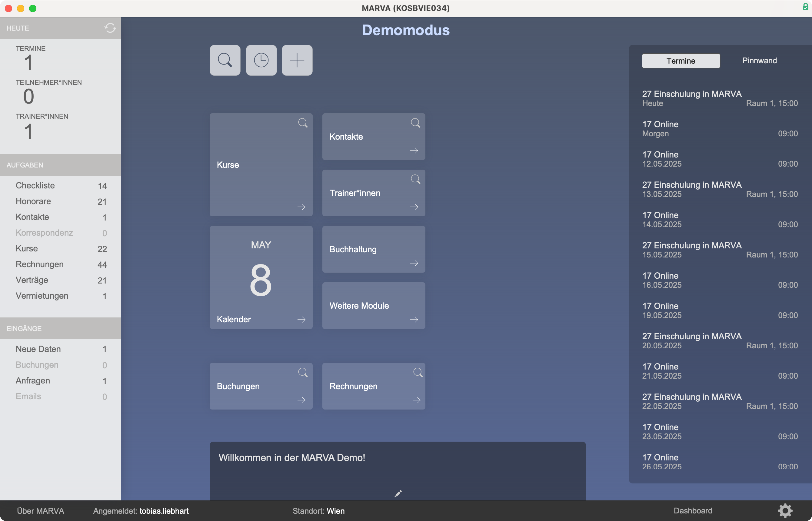The height and width of the screenshot is (521, 812).
Task: Select the Termine tab
Action: (681, 61)
